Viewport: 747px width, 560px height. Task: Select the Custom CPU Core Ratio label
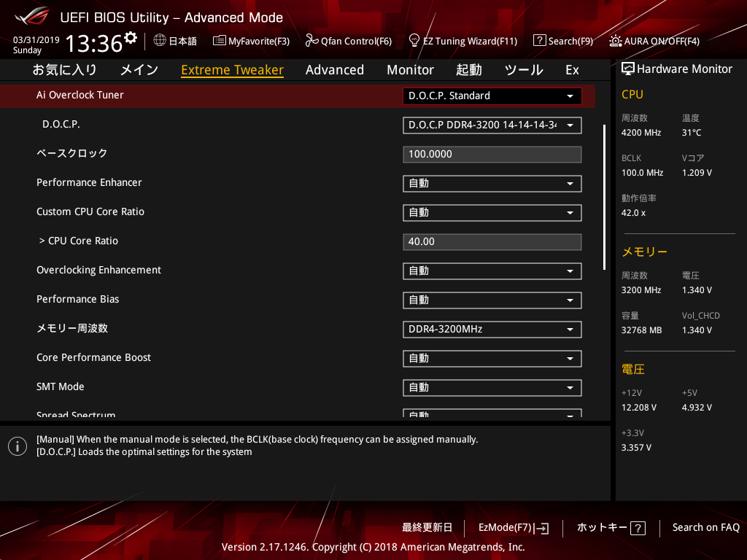tap(90, 212)
